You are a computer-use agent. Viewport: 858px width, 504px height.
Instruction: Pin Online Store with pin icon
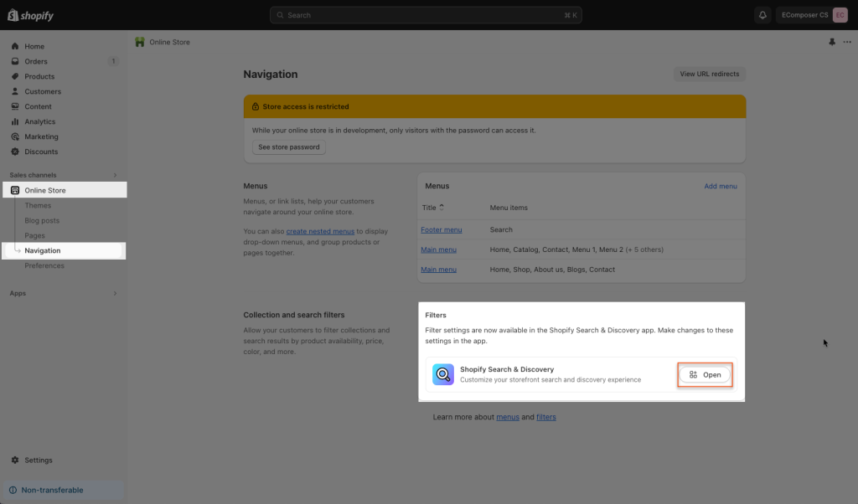coord(832,42)
